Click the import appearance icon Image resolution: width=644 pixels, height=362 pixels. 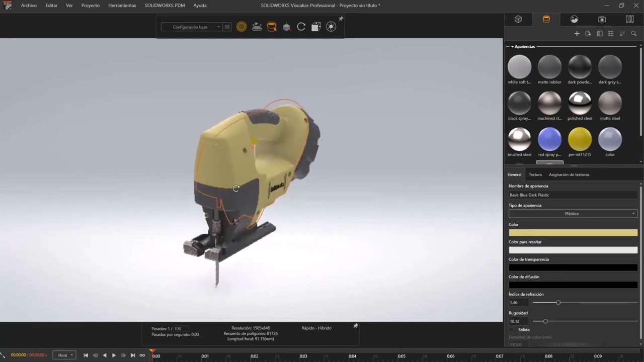(x=588, y=34)
